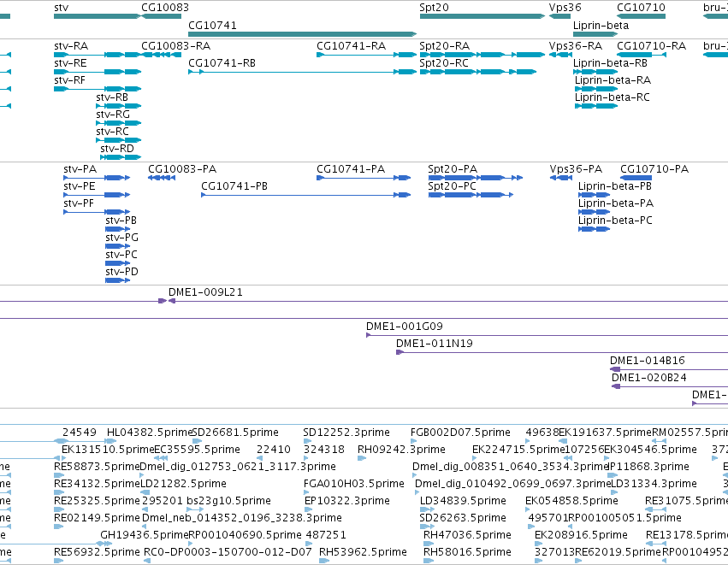
Task: Click the Spt20-PC protein feature
Action: [471, 195]
